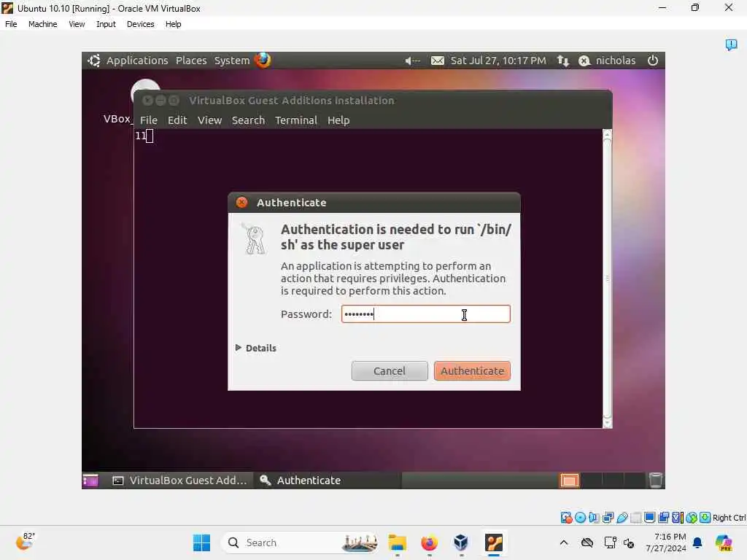Click the VirtualBox USB devices indicator
The height and width of the screenshot is (560, 747).
click(622, 518)
